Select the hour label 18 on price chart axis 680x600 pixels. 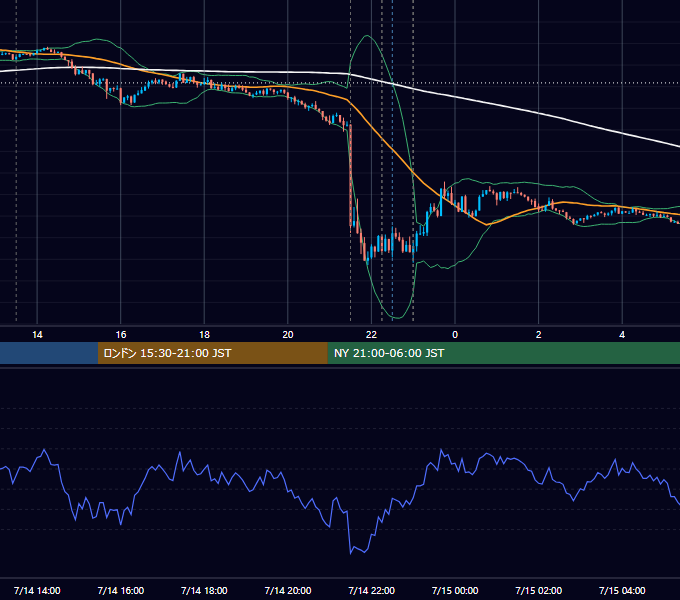[204, 335]
